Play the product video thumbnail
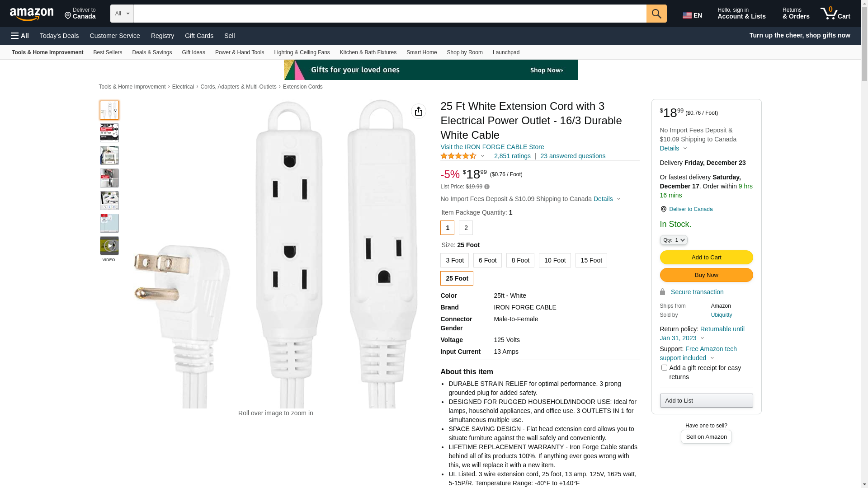 pos(109,246)
